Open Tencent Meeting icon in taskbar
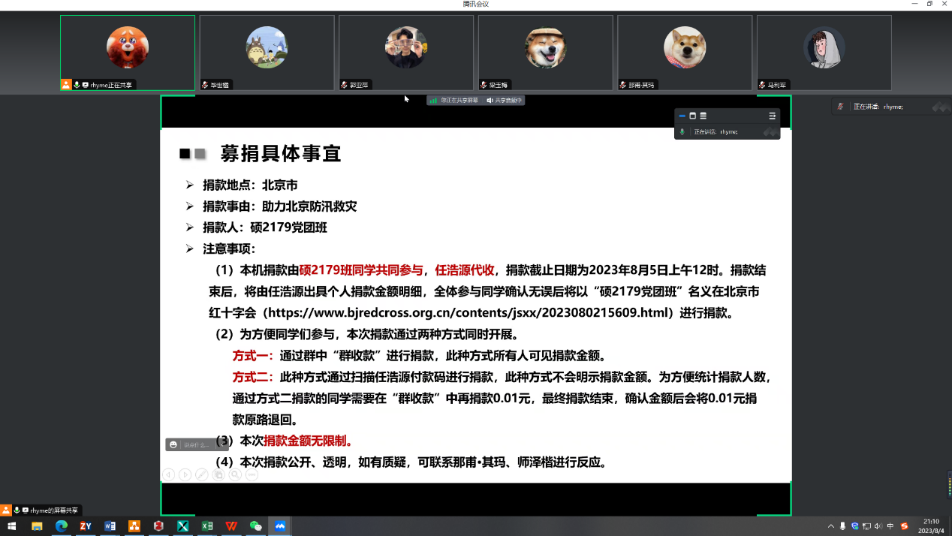 (x=281, y=526)
